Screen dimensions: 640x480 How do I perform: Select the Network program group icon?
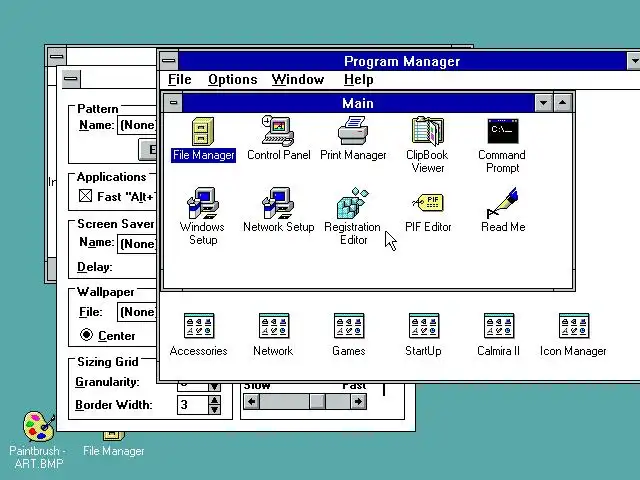coord(273,335)
